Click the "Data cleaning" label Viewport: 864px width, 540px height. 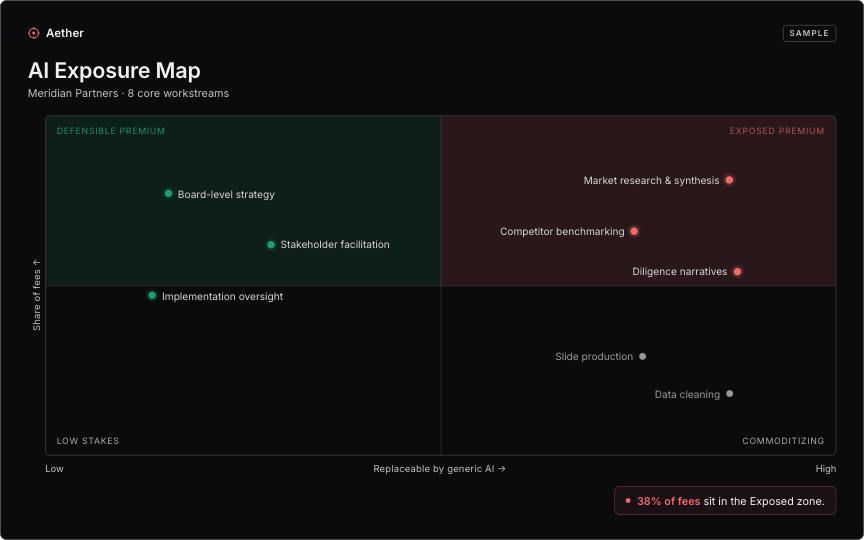point(687,395)
